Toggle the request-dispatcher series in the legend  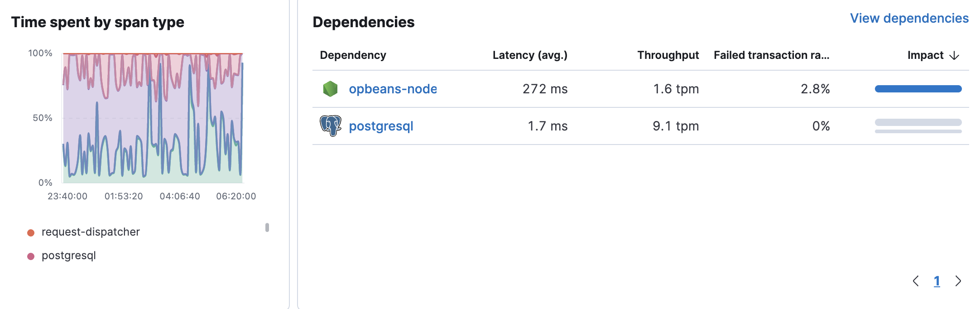pyautogui.click(x=91, y=232)
